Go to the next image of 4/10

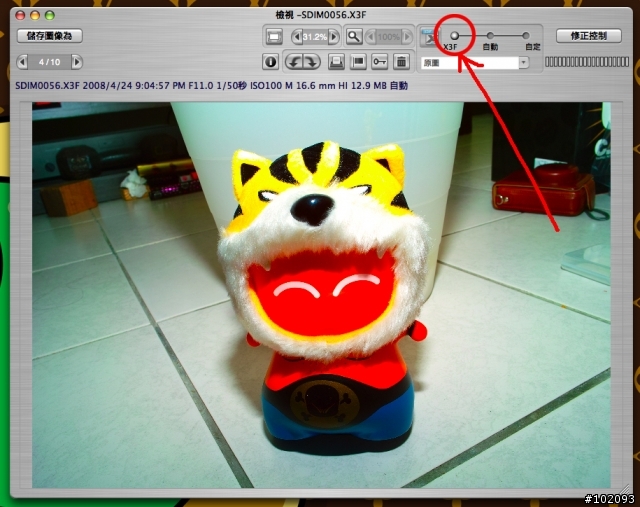[x=76, y=62]
